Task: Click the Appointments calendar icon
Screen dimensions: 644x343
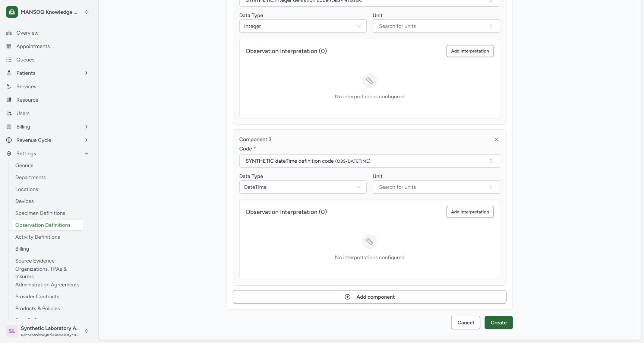Action: tap(9, 46)
